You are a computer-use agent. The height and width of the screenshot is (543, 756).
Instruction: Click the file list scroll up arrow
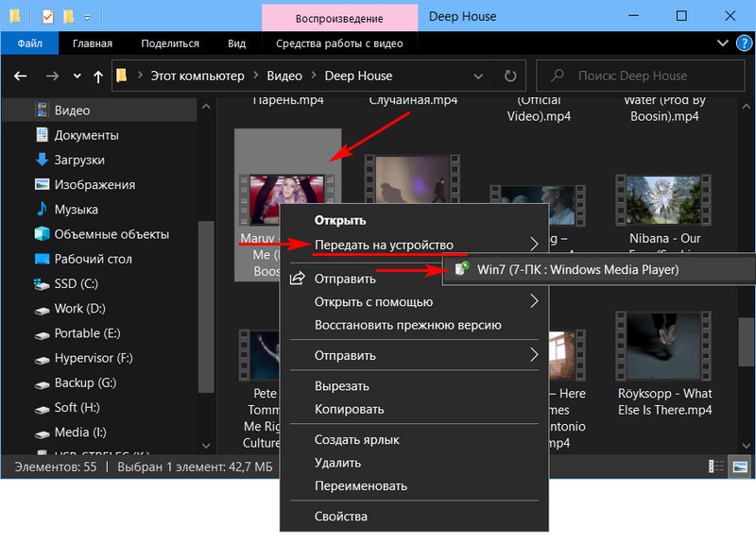[747, 107]
